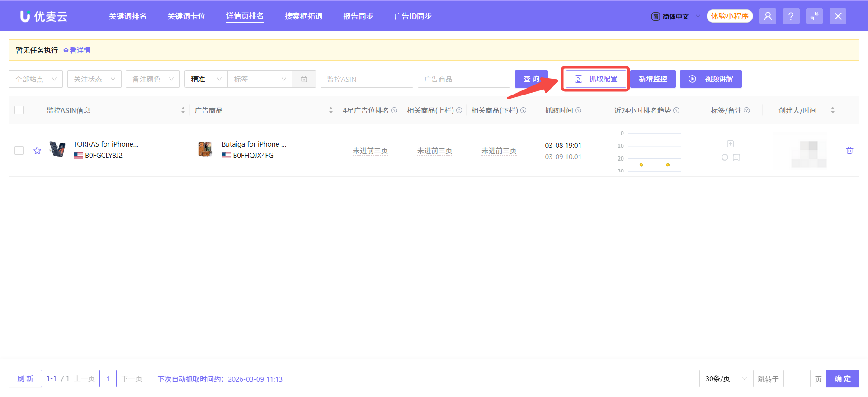
Task: Star the TORRAS for iPhone row
Action: (37, 150)
